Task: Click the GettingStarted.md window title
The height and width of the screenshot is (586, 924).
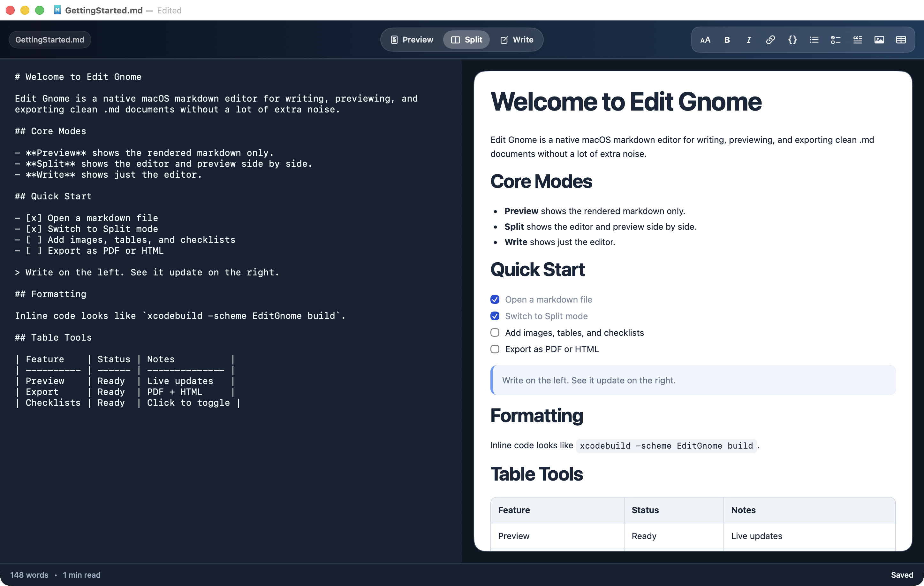Action: click(103, 10)
